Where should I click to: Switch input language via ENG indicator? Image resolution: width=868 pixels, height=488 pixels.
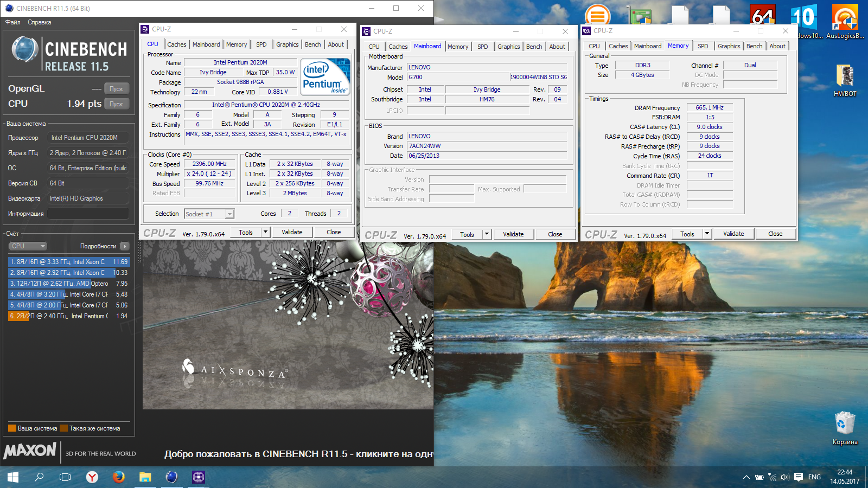[814, 477]
